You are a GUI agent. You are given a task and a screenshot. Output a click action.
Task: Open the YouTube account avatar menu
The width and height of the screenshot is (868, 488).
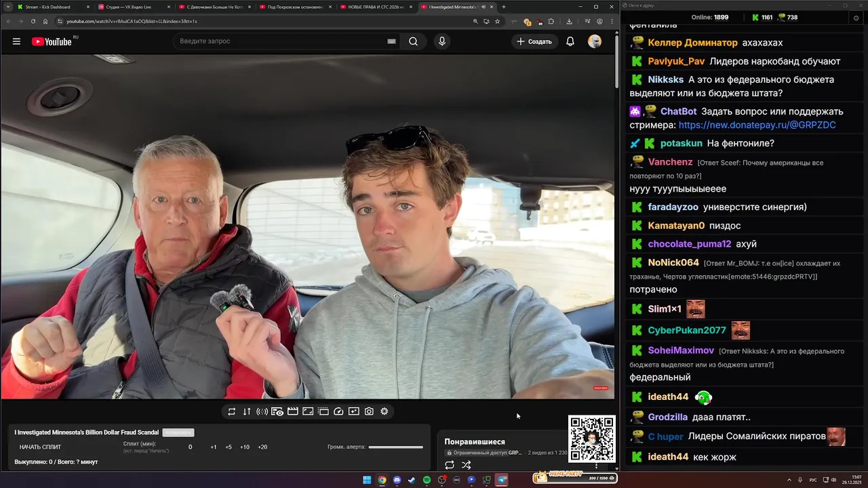(x=595, y=41)
